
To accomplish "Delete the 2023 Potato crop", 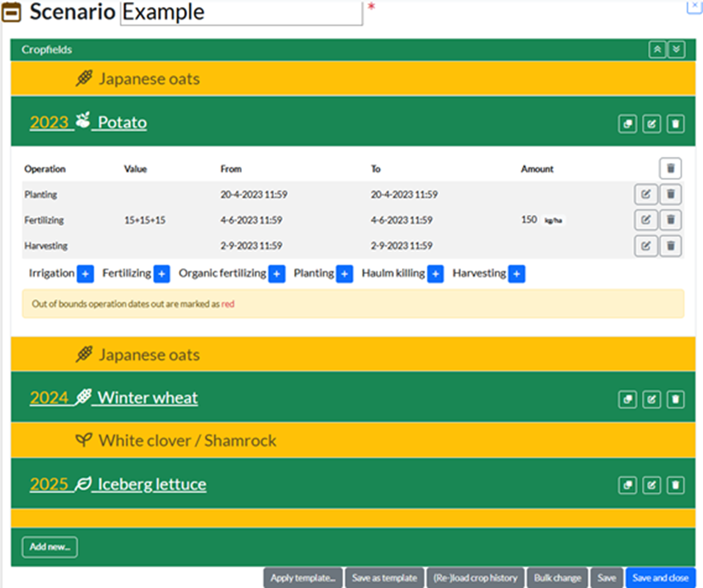I will pos(675,124).
